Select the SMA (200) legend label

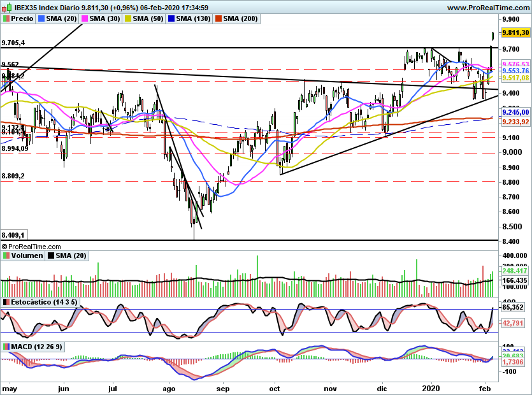(241, 18)
